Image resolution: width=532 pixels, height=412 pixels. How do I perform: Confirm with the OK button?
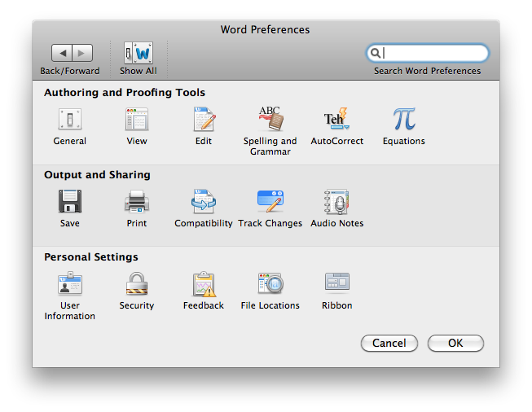click(x=455, y=344)
